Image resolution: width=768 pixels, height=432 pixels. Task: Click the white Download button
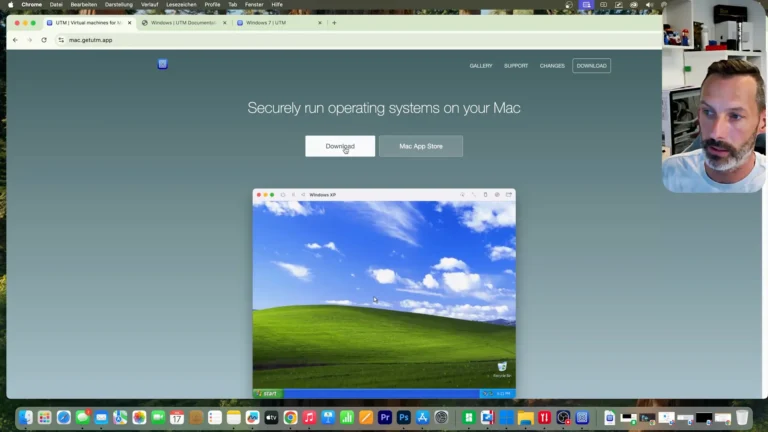pyautogui.click(x=340, y=146)
